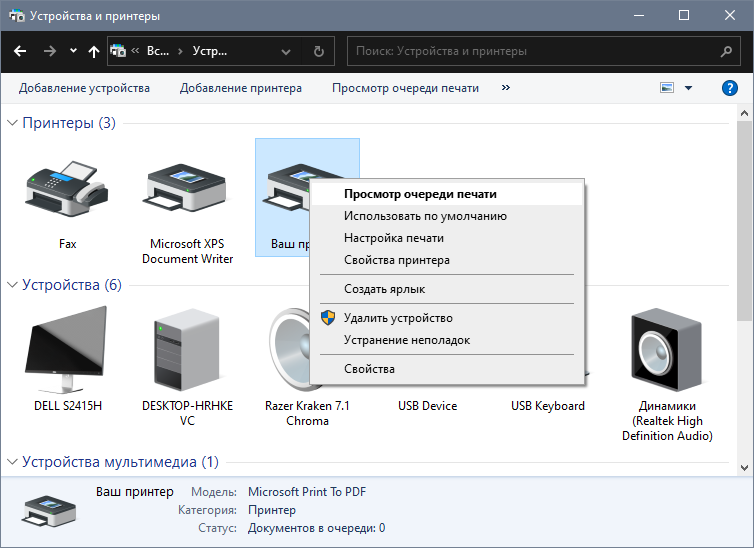Click 'Устройства мультимедиа (1)' group heading
The image size is (754, 548).
120,462
